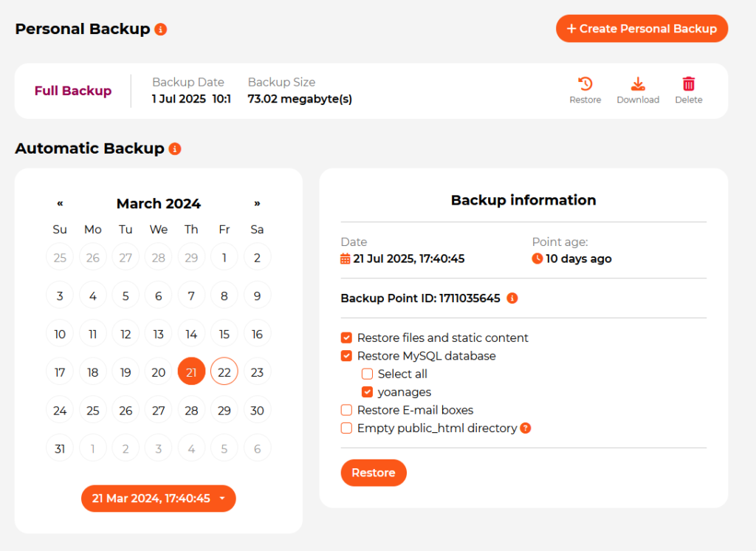The height and width of the screenshot is (551, 756).
Task: Click the March 2024 calendar header
Action: click(158, 203)
